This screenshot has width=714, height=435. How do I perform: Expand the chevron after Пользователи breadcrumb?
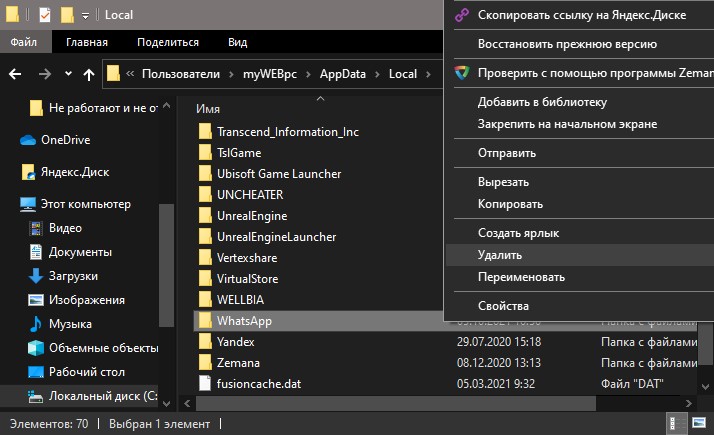231,74
